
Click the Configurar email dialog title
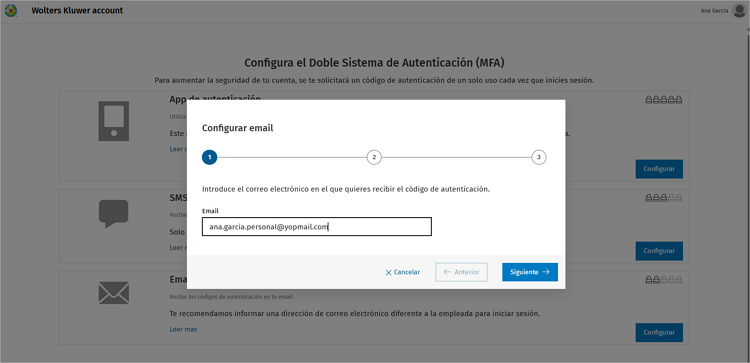coord(237,128)
